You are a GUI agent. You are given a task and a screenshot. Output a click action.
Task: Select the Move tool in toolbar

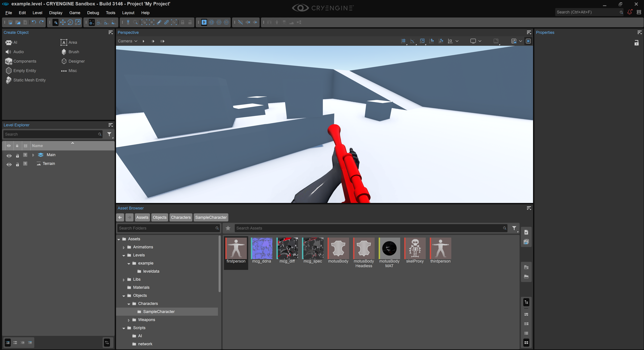(x=63, y=22)
